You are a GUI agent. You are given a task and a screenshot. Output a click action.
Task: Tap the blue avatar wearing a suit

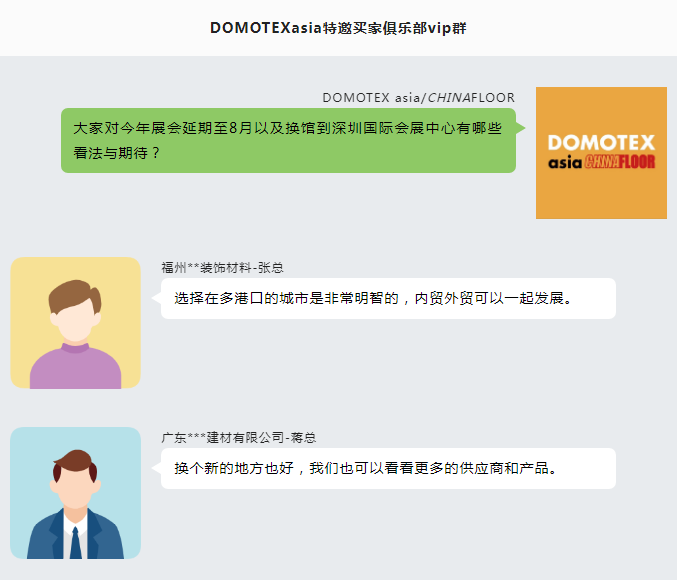pyautogui.click(x=76, y=493)
